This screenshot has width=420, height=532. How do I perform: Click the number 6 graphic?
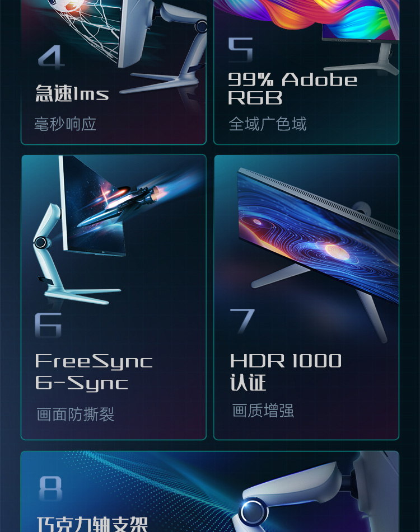tap(48, 325)
